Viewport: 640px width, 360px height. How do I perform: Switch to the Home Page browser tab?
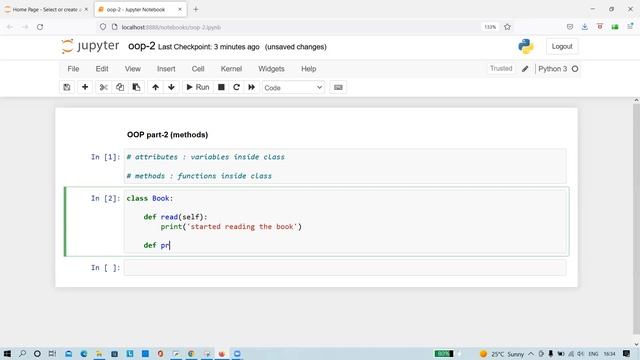46,9
